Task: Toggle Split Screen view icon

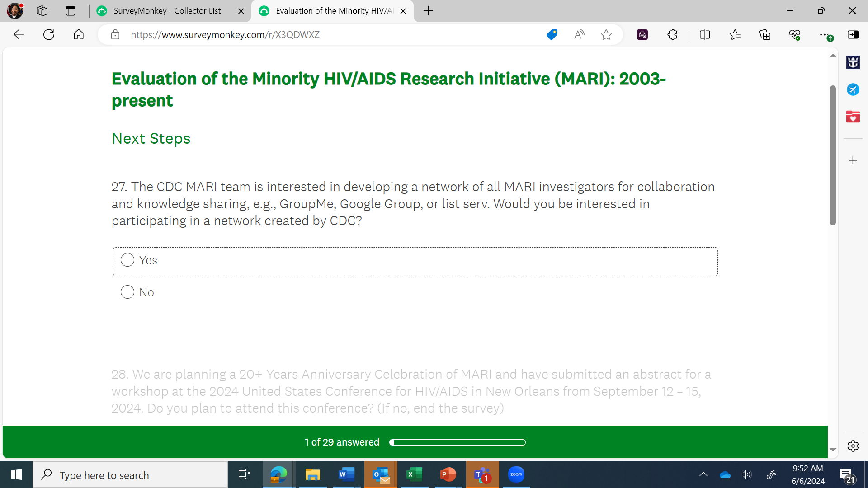Action: coord(705,35)
